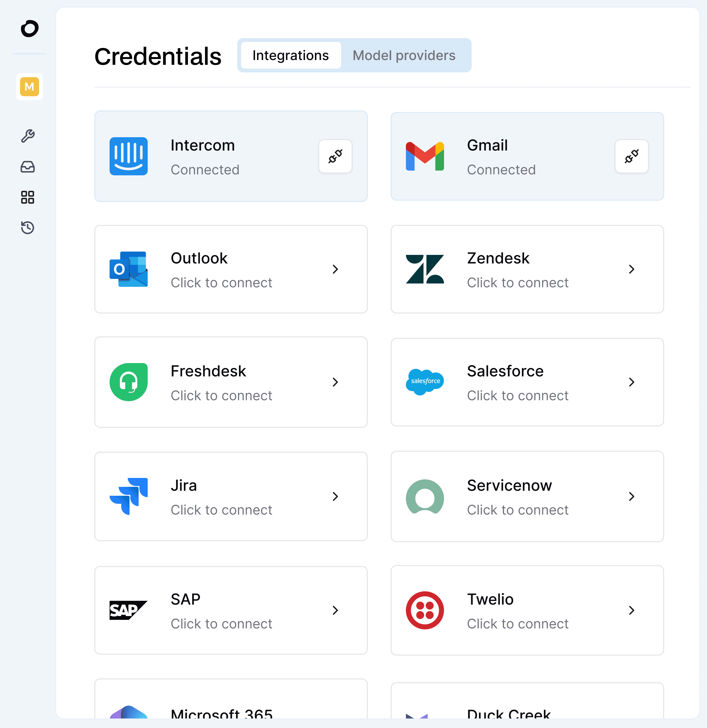Open the inbox icon in sidebar
707x728 pixels.
28,167
